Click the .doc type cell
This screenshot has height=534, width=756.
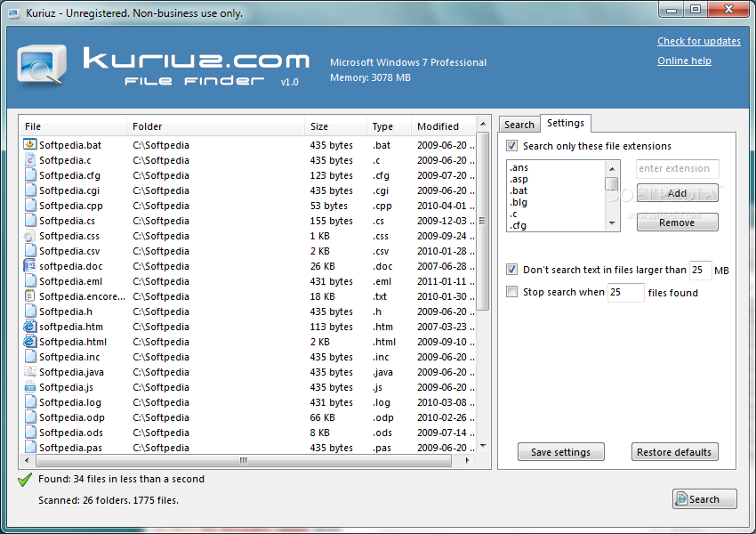pos(382,266)
